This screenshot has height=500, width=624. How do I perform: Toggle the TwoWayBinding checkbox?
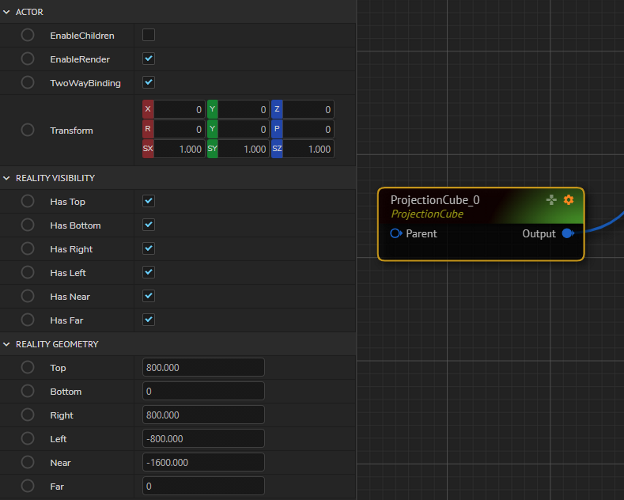tap(149, 82)
